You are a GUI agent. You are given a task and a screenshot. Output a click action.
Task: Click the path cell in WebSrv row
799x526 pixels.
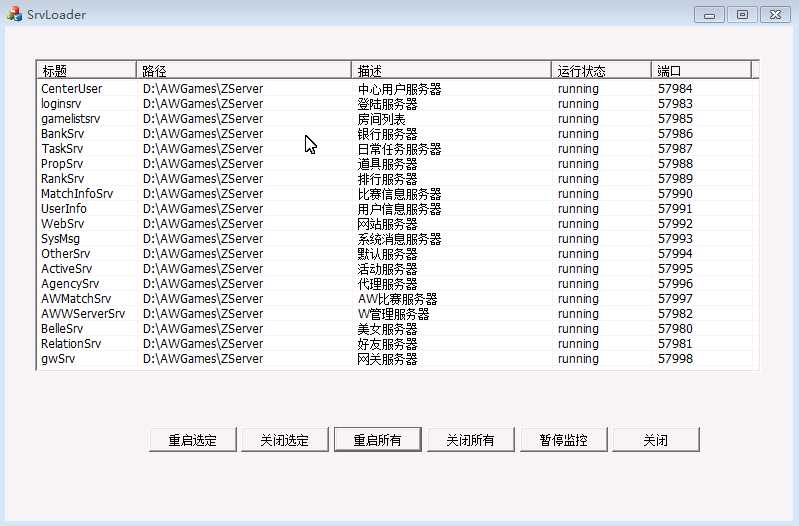click(203, 224)
